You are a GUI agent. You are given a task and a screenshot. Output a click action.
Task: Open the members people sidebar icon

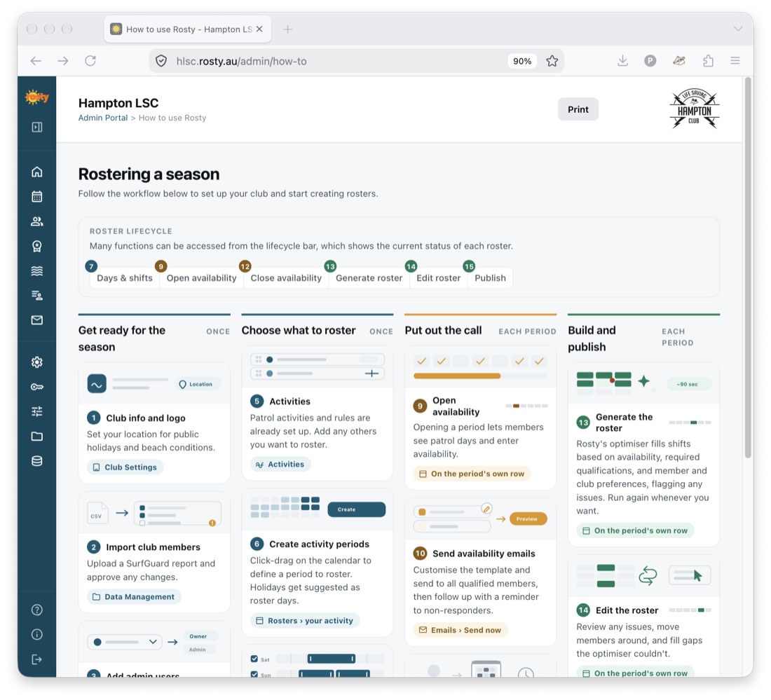pyautogui.click(x=37, y=221)
